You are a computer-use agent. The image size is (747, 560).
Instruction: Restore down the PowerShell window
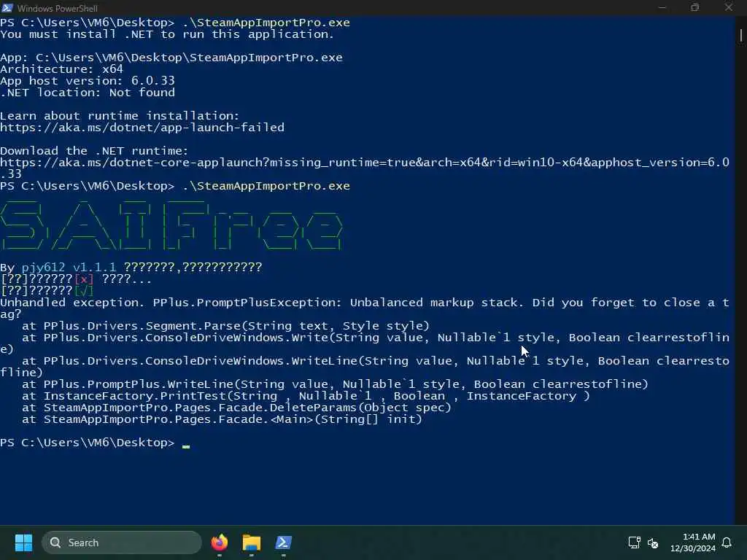tap(695, 7)
